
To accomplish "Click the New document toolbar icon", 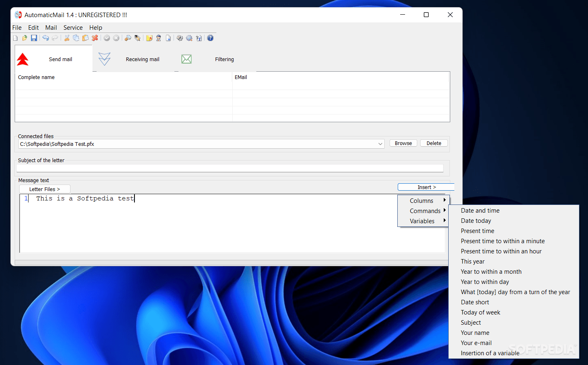I will pos(15,38).
